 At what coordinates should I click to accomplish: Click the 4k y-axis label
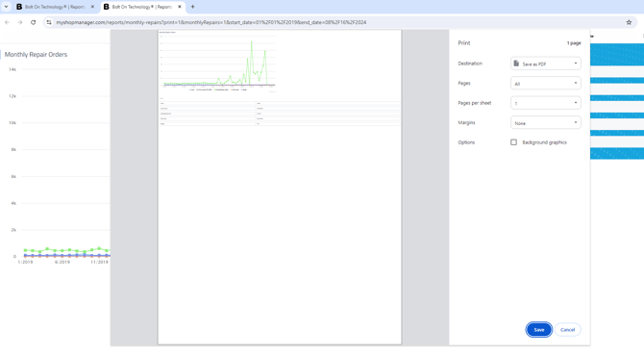coord(14,203)
